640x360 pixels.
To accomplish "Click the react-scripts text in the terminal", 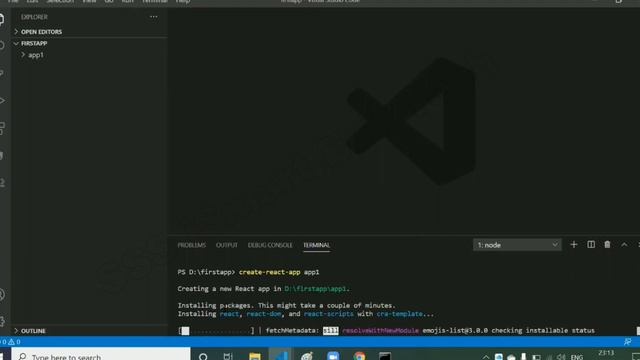I will tap(329, 314).
